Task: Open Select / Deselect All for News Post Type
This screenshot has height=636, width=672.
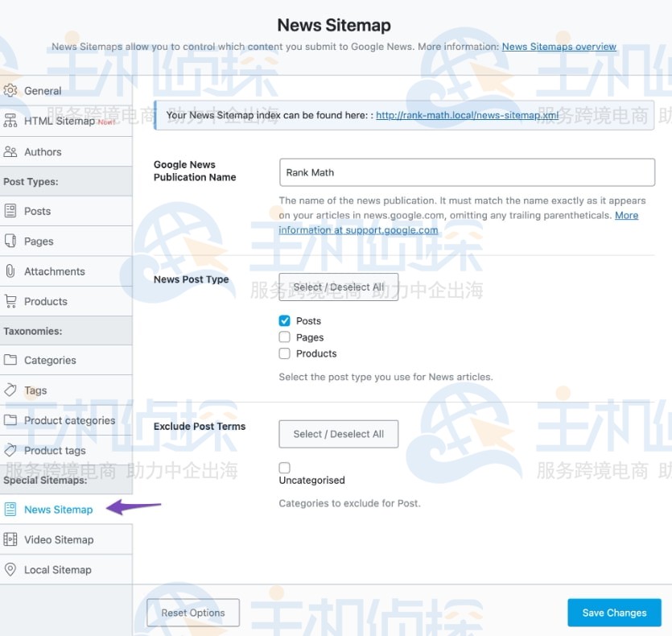Action: click(x=338, y=287)
